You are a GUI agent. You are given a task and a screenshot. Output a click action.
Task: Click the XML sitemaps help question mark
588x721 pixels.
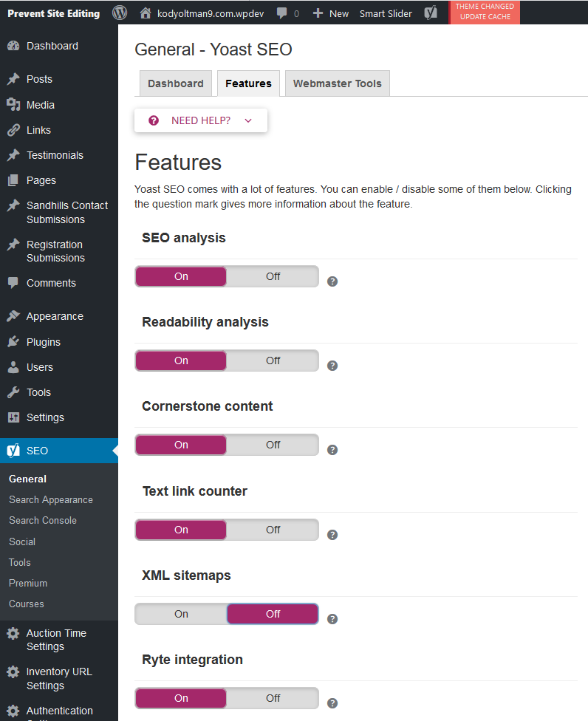332,619
